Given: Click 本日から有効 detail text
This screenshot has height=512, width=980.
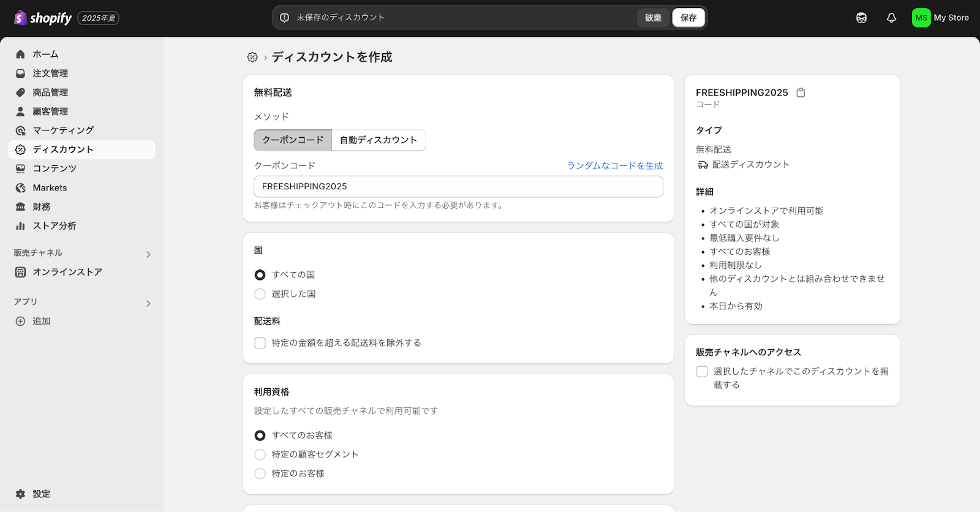Looking at the screenshot, I should point(736,306).
